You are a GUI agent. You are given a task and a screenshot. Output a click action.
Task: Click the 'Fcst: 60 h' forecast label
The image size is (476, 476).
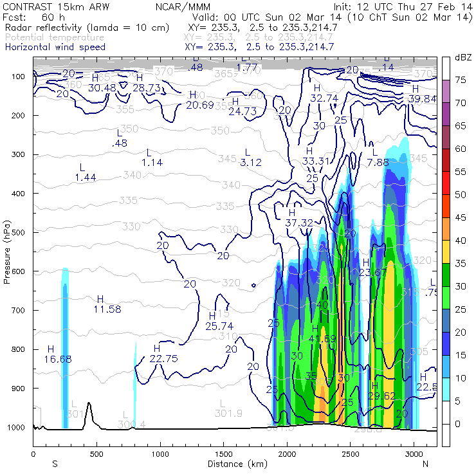point(33,17)
